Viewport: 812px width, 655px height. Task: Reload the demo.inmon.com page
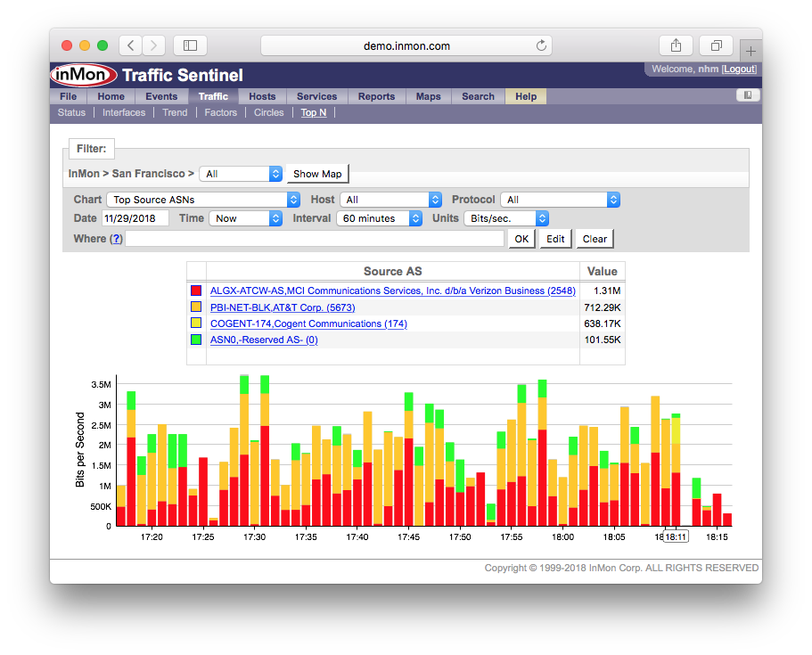[541, 45]
